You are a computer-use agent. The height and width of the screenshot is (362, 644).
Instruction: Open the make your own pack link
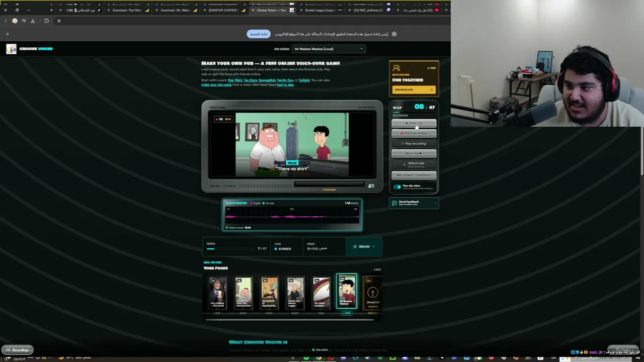[x=216, y=84]
